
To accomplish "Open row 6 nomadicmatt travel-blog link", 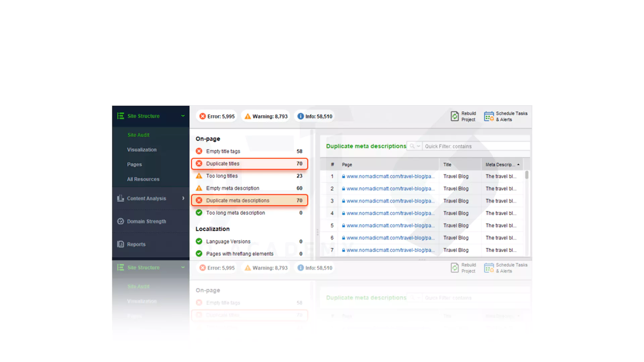I will (x=390, y=238).
